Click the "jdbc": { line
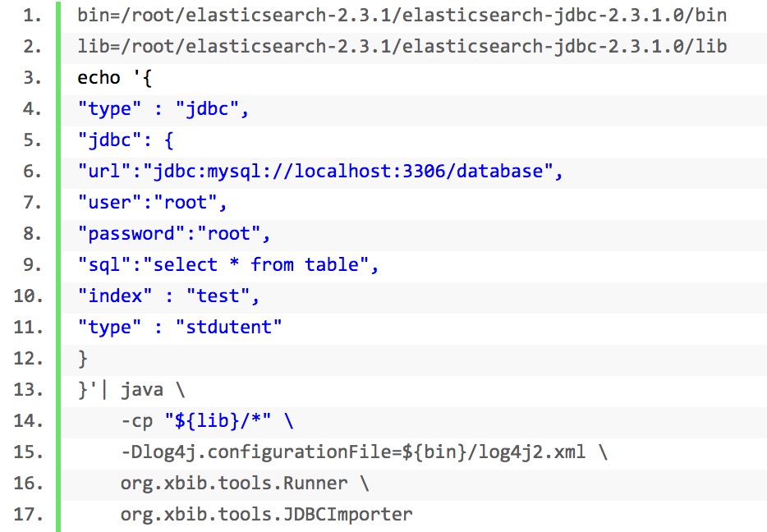767x532 pixels. click(126, 140)
